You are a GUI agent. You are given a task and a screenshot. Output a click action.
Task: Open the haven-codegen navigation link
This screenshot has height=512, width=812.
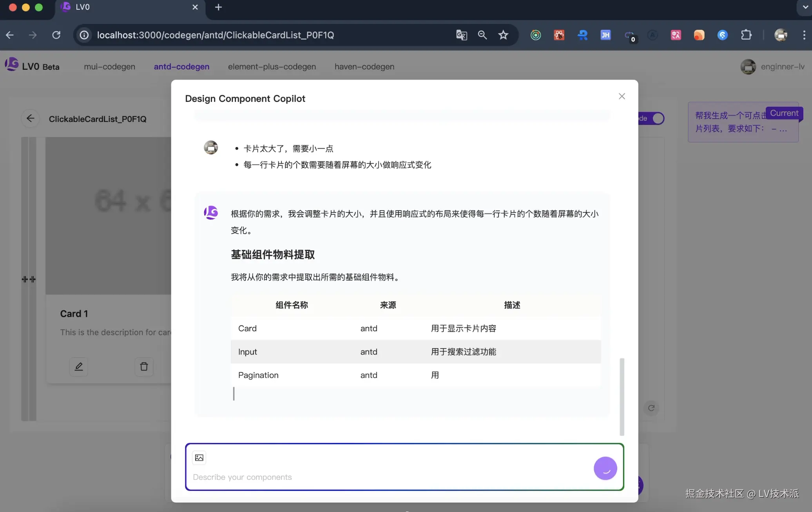(x=364, y=67)
